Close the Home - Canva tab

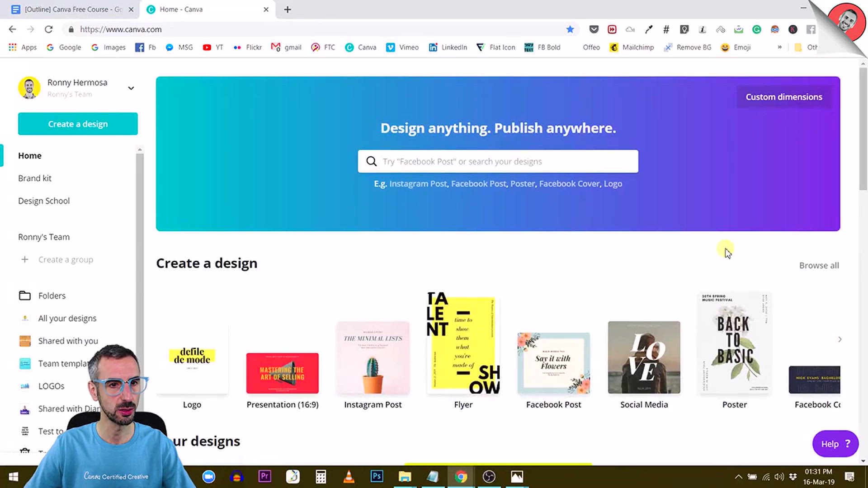(x=266, y=9)
